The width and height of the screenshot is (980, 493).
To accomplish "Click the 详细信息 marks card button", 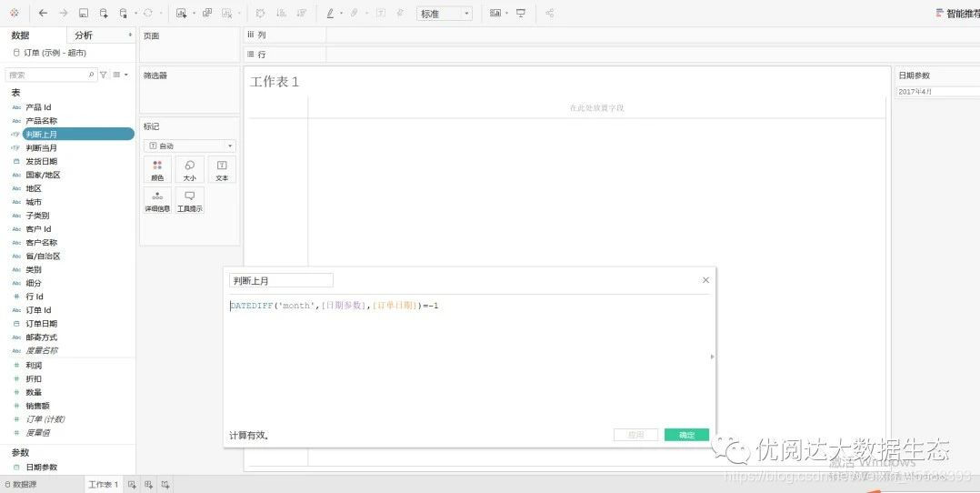I will point(157,200).
